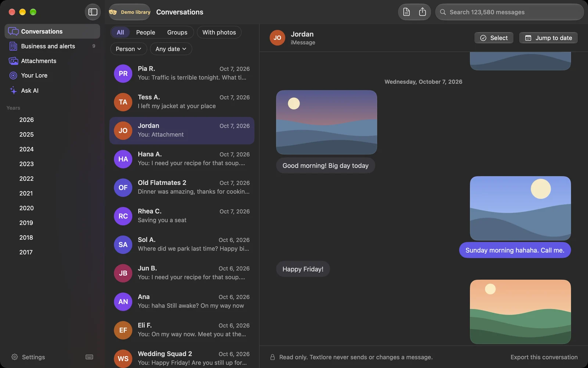
Task: Click Jordan's JO avatar in header
Action: click(x=277, y=38)
